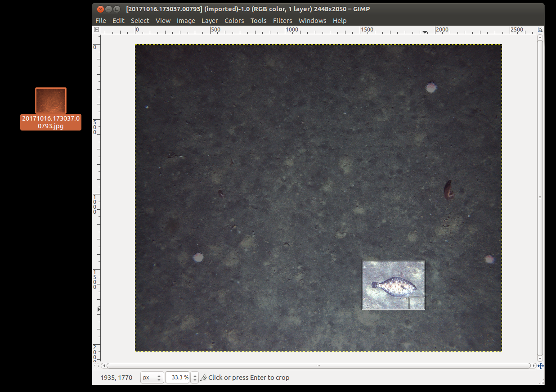Maximize the GIMP window
Viewport: 556px width, 392px height.
coord(117,9)
